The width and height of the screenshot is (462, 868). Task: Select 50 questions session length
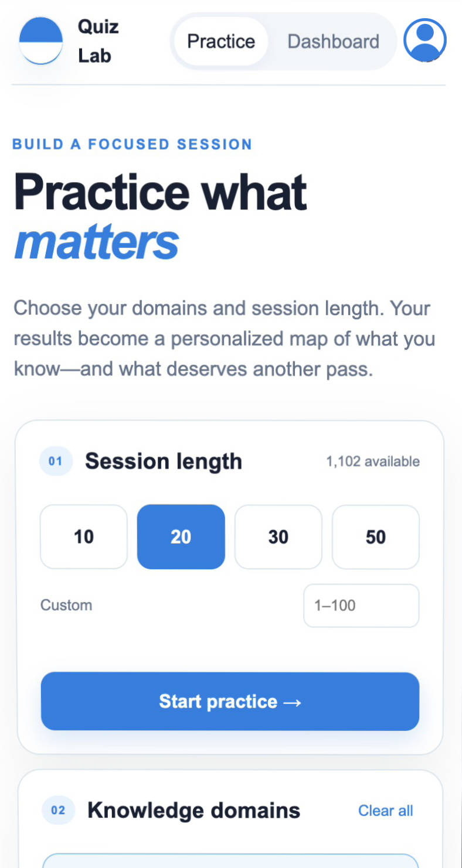tap(376, 537)
